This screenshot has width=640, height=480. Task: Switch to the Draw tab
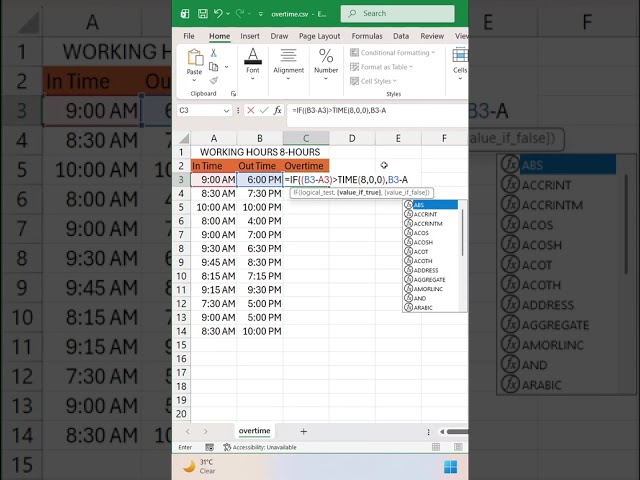pos(279,36)
